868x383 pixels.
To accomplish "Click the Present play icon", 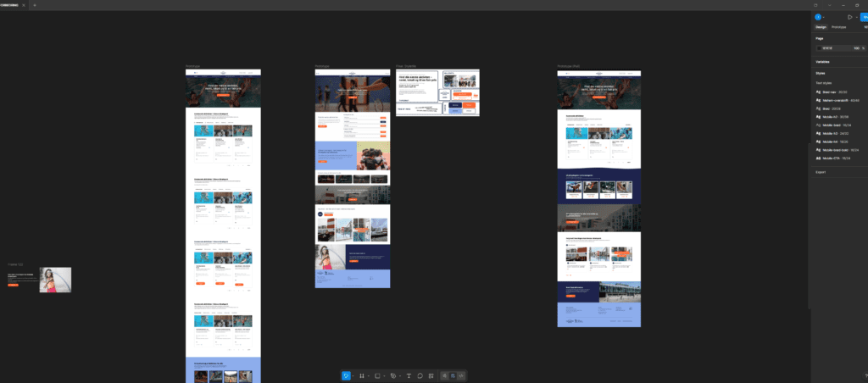I will click(x=849, y=17).
